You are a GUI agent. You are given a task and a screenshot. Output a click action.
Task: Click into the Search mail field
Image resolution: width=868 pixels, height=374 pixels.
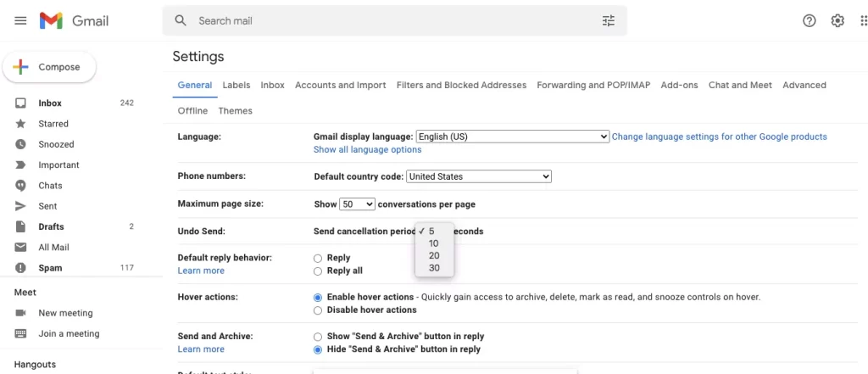(x=395, y=21)
